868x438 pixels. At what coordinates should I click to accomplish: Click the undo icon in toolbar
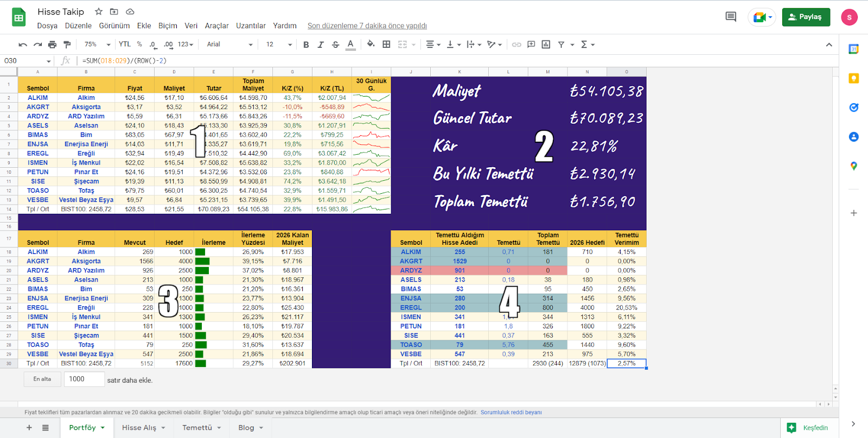point(22,45)
